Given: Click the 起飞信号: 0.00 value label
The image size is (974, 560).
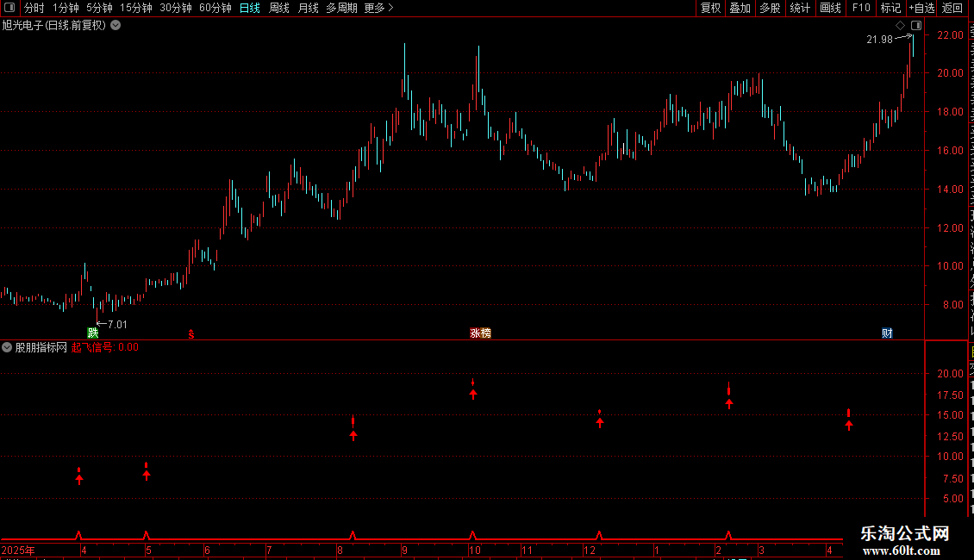Looking at the screenshot, I should [105, 348].
